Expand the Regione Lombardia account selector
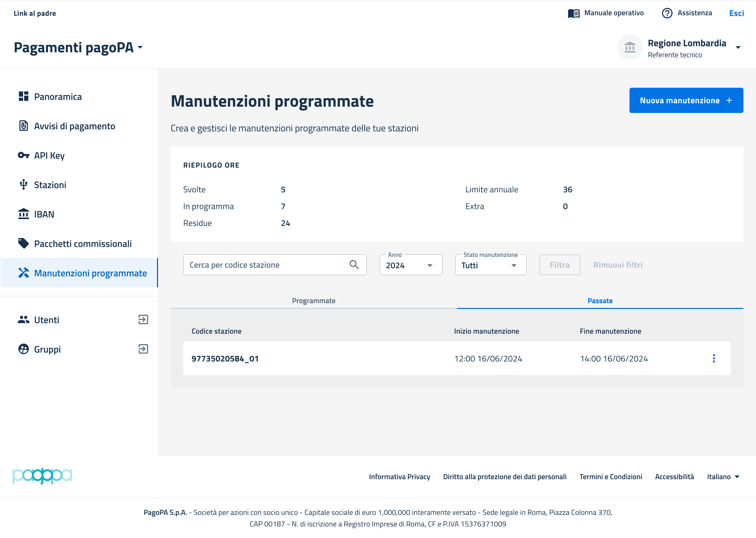The image size is (756, 538). [738, 48]
